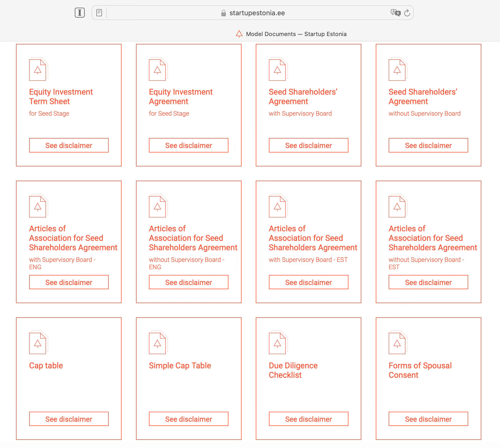Open Articles of Association title above 'without Supervisory Board - ENG'
This screenshot has height=448, width=500.
click(193, 238)
